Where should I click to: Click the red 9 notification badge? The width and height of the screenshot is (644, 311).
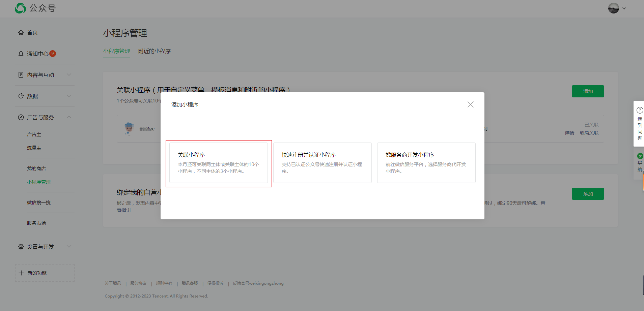(53, 54)
